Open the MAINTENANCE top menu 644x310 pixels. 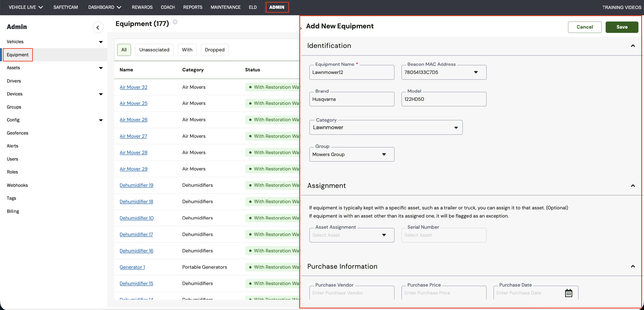225,7
